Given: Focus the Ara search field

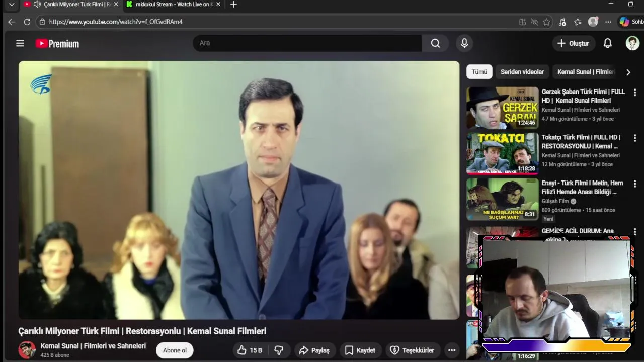Looking at the screenshot, I should coord(307,43).
